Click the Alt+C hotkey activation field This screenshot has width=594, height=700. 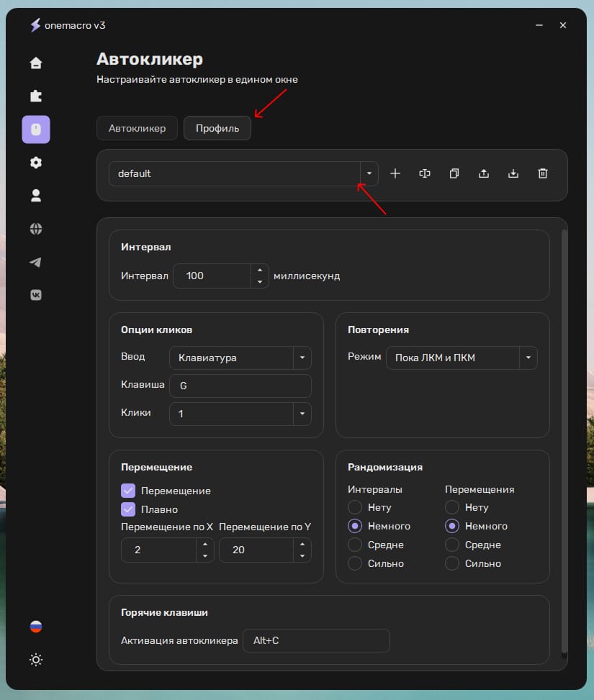[x=316, y=640]
